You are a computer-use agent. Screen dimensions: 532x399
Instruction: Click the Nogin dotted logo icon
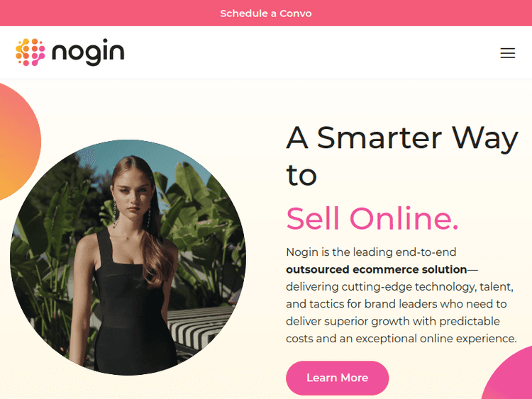(x=31, y=52)
